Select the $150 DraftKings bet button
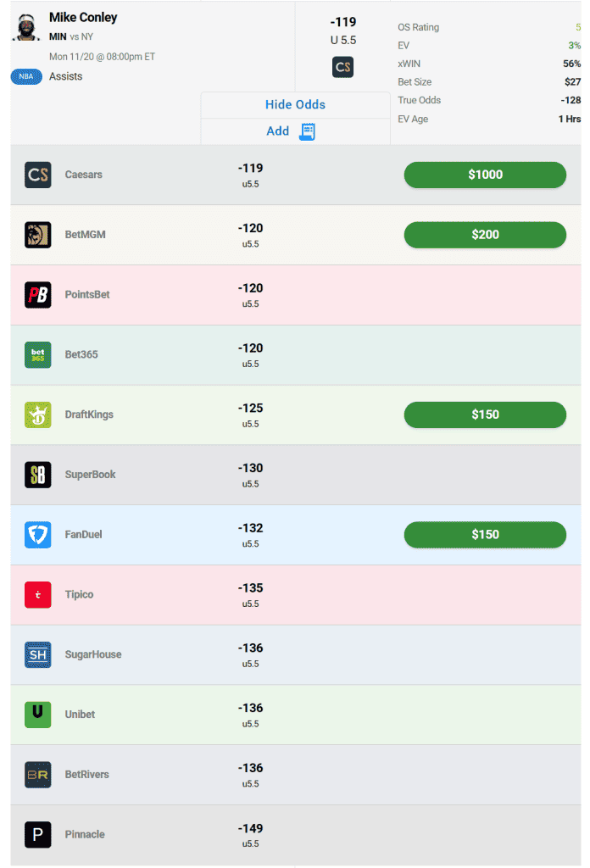Image resolution: width=590 pixels, height=868 pixels. (x=485, y=415)
